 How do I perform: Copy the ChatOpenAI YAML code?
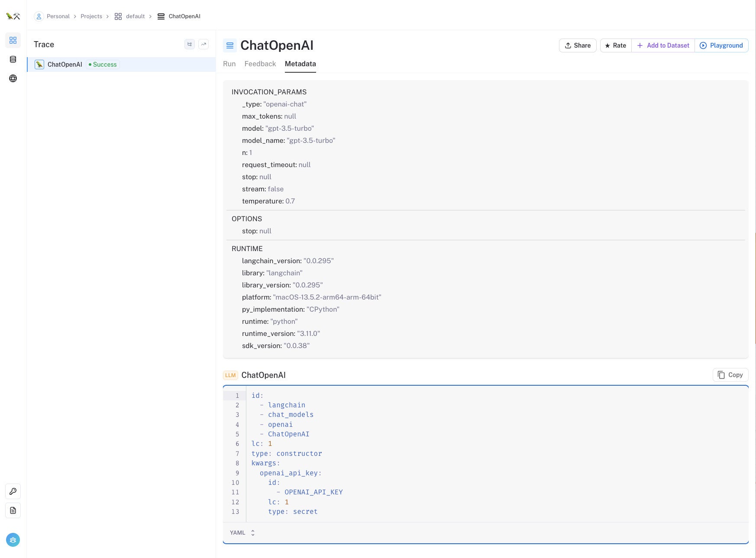click(730, 375)
